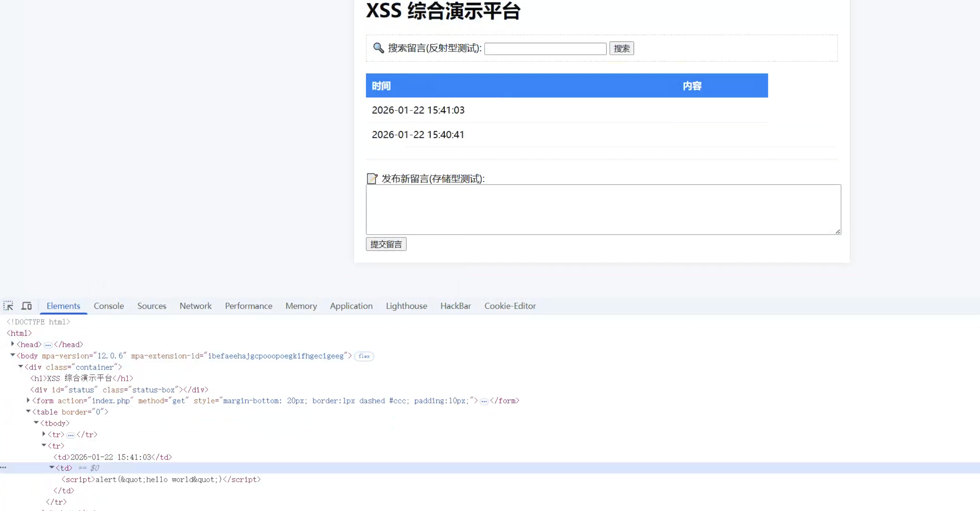Switch to the HackBar tab

coord(455,306)
